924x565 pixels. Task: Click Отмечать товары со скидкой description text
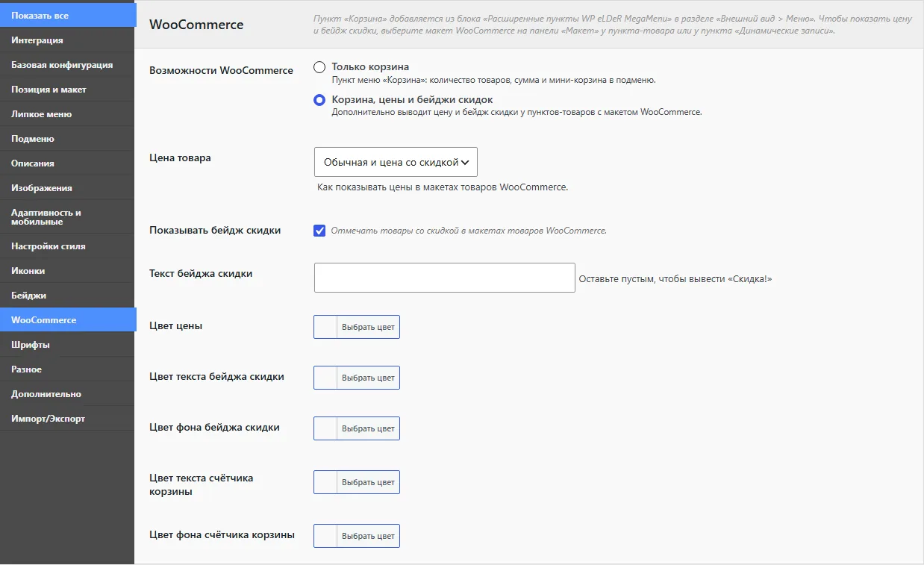pos(469,231)
